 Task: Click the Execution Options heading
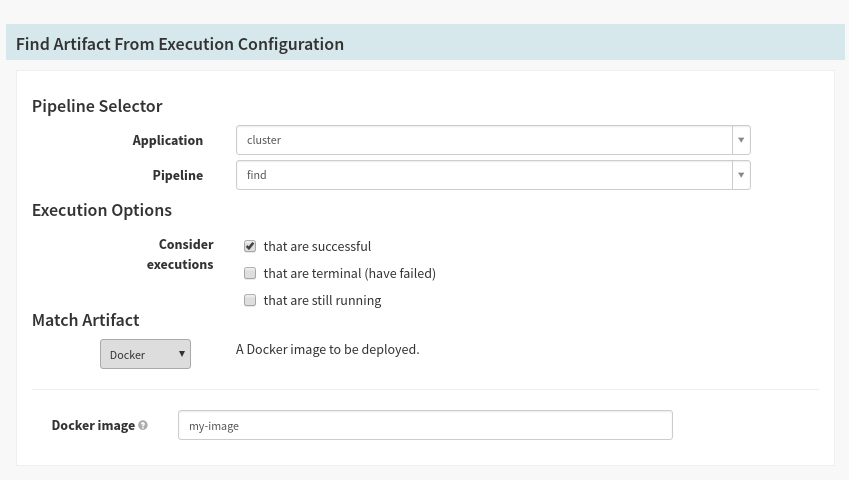(x=102, y=210)
